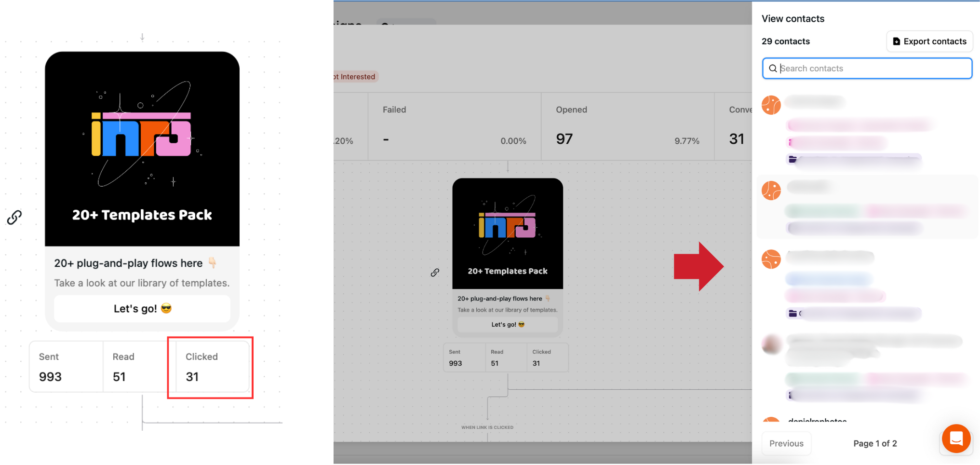Click the Read 51 stat in the left card
980x465 pixels.
[139, 367]
